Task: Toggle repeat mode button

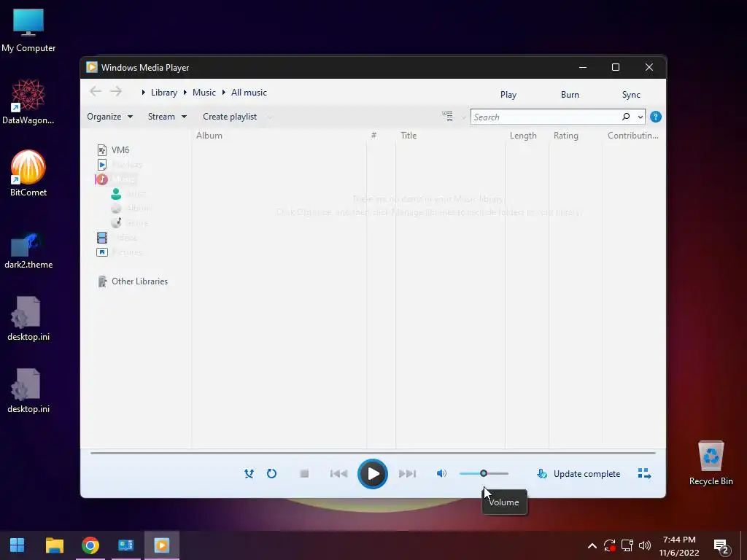Action: pos(271,473)
